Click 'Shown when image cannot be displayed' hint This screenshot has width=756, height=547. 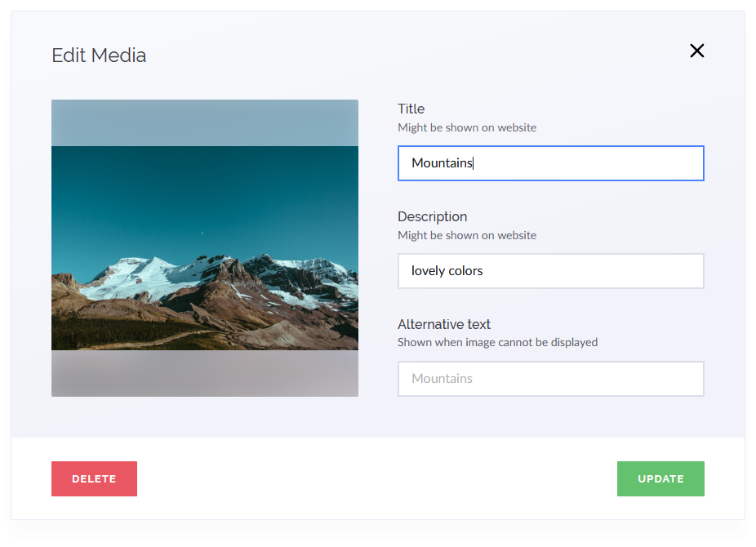497,342
